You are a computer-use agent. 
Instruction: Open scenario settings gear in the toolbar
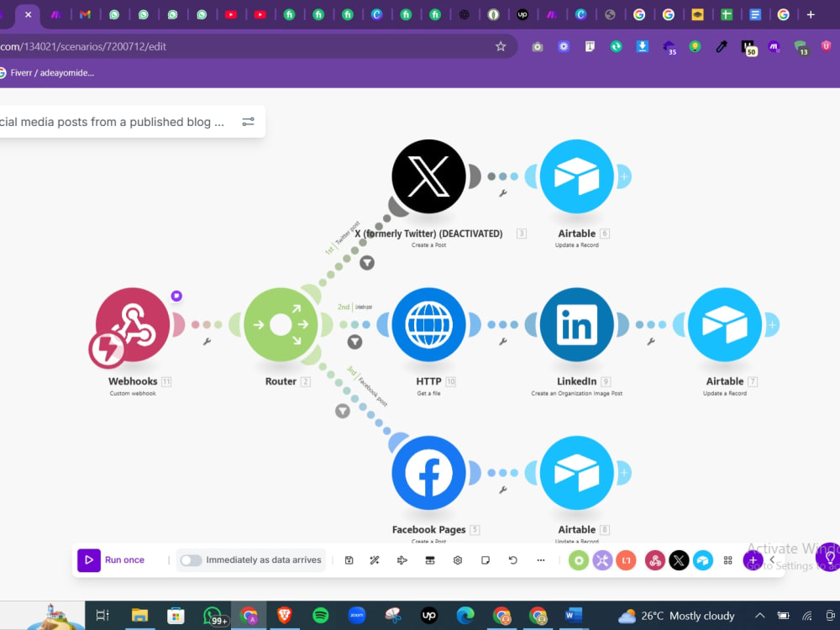pos(458,560)
